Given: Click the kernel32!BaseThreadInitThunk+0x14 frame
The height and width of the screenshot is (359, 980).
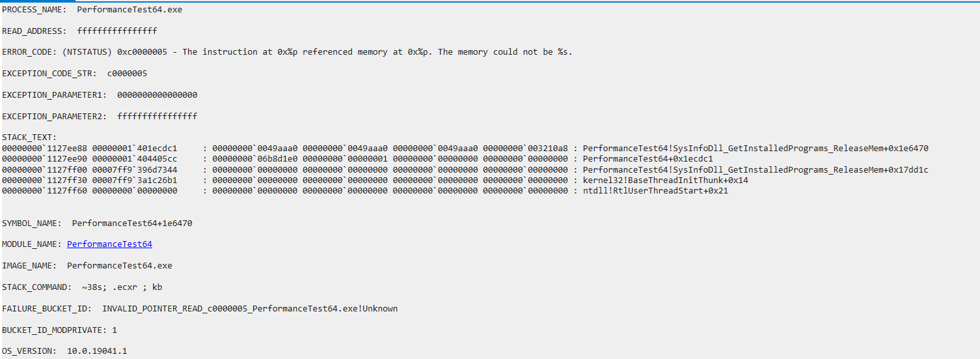Looking at the screenshot, I should tap(666, 180).
